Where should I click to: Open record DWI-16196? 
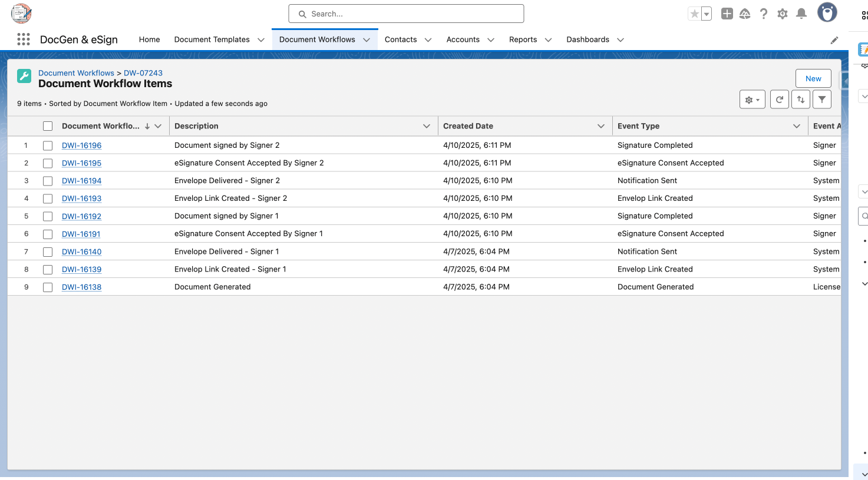pos(81,145)
